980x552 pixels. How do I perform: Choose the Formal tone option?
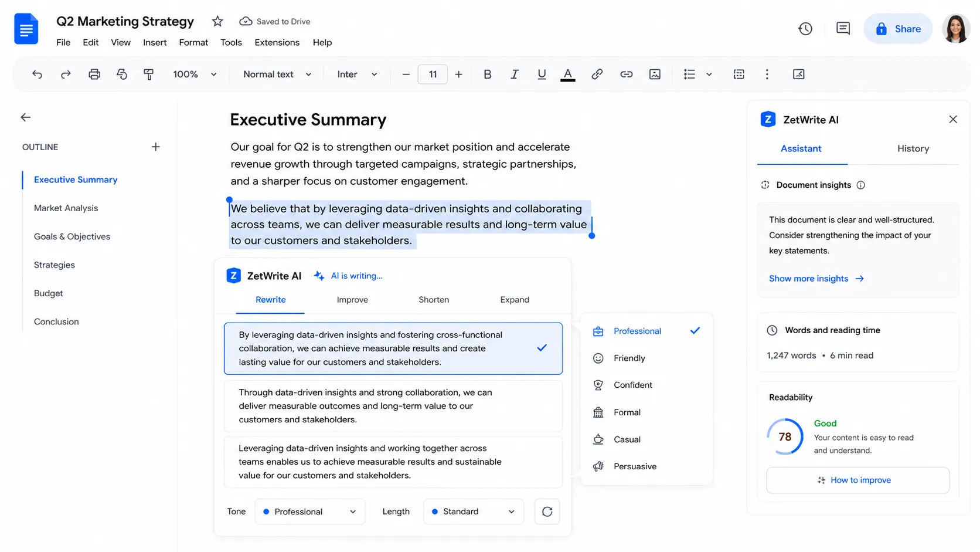click(646, 412)
